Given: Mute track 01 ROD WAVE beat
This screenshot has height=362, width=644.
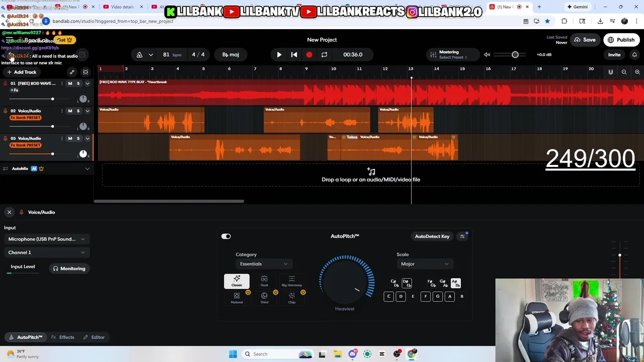Looking at the screenshot, I should (x=70, y=83).
